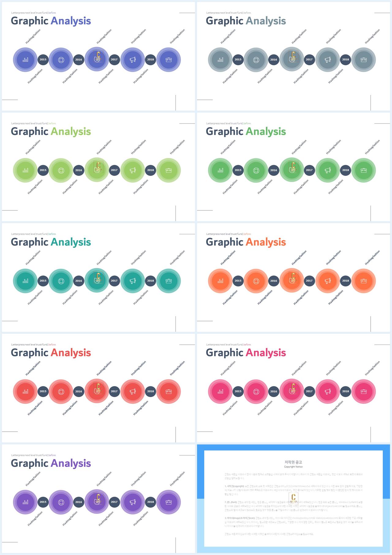392x555 pixels.
Task: Click the megaphone icon in the orange slide
Action: [328, 281]
